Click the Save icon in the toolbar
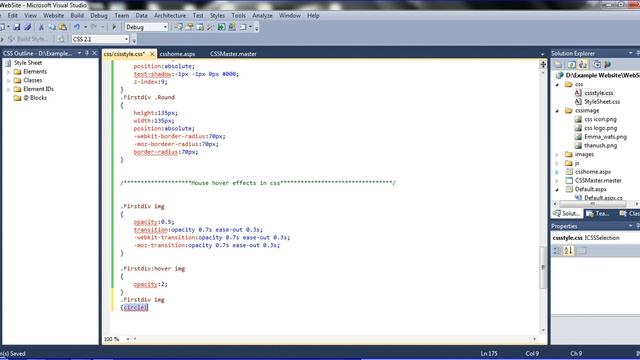 [x=17, y=27]
